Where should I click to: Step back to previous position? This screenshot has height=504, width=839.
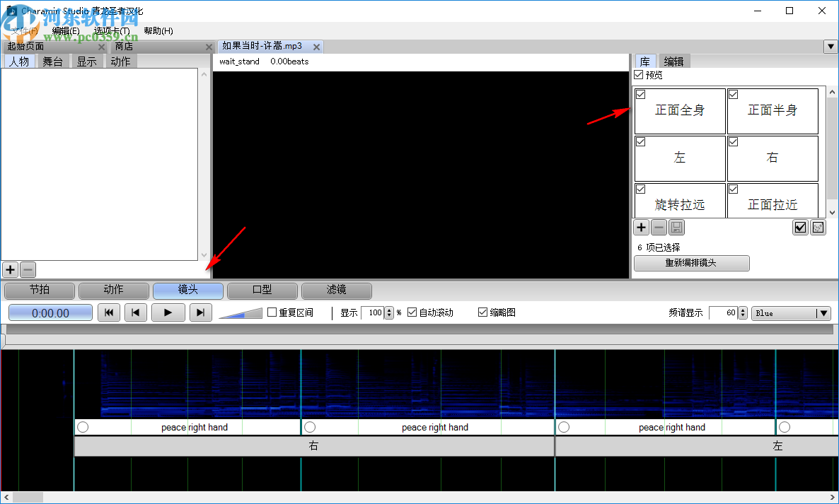pos(136,312)
